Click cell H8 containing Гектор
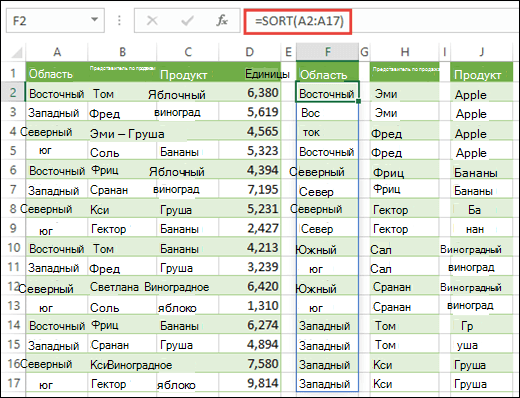 click(405, 208)
